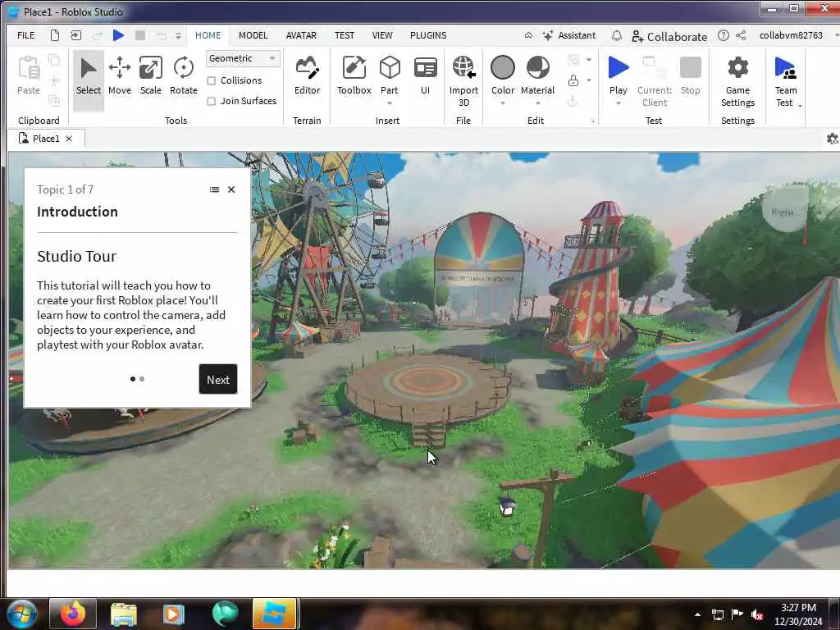Screen dimensions: 840x630
Task: Click the Color tool icon
Action: (x=503, y=68)
